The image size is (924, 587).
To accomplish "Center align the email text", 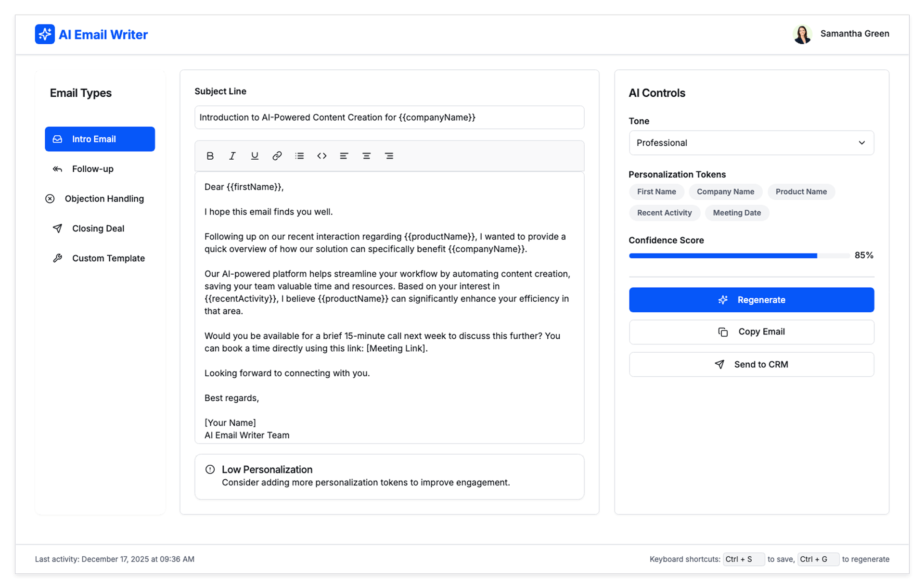I will 366,156.
